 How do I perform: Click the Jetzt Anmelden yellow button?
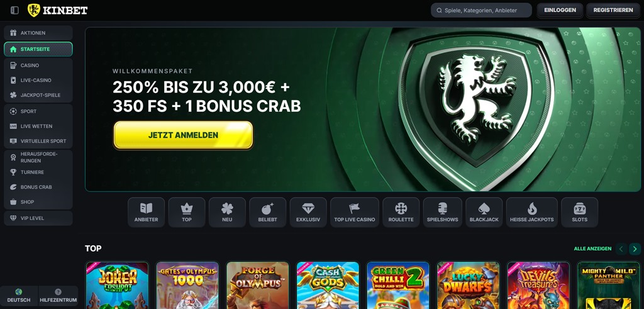183,135
